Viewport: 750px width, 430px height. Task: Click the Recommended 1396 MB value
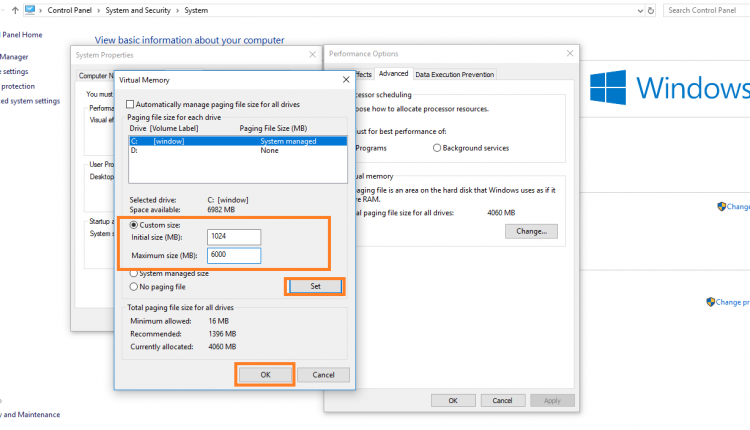[222, 334]
